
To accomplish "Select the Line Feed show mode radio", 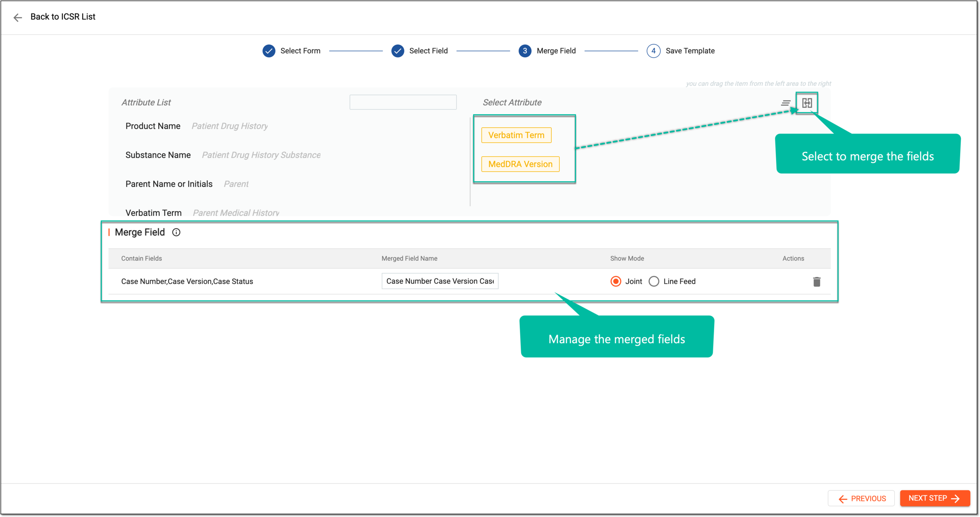I will click(654, 281).
